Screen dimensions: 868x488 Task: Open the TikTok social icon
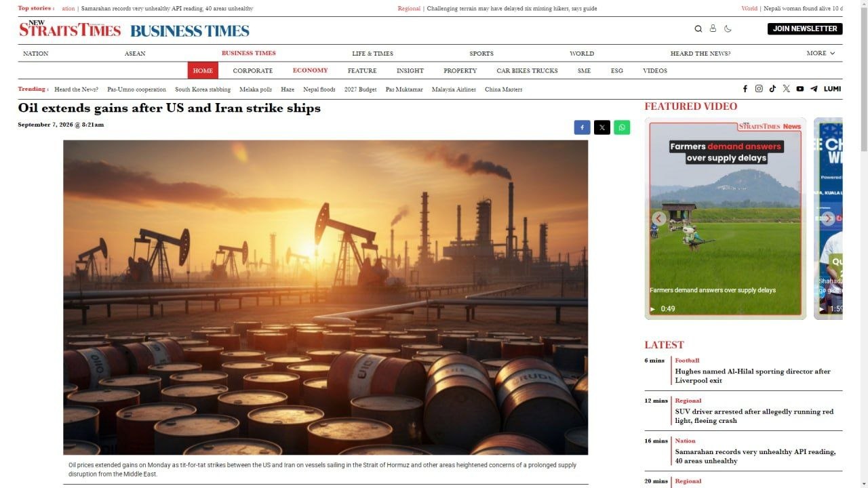[772, 89]
